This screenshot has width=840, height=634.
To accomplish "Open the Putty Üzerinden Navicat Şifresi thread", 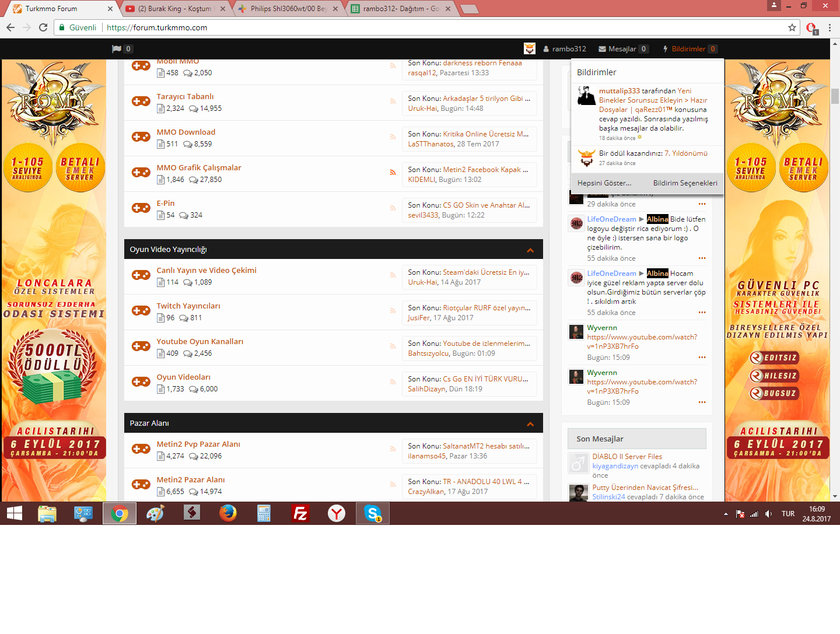I will (x=645, y=488).
